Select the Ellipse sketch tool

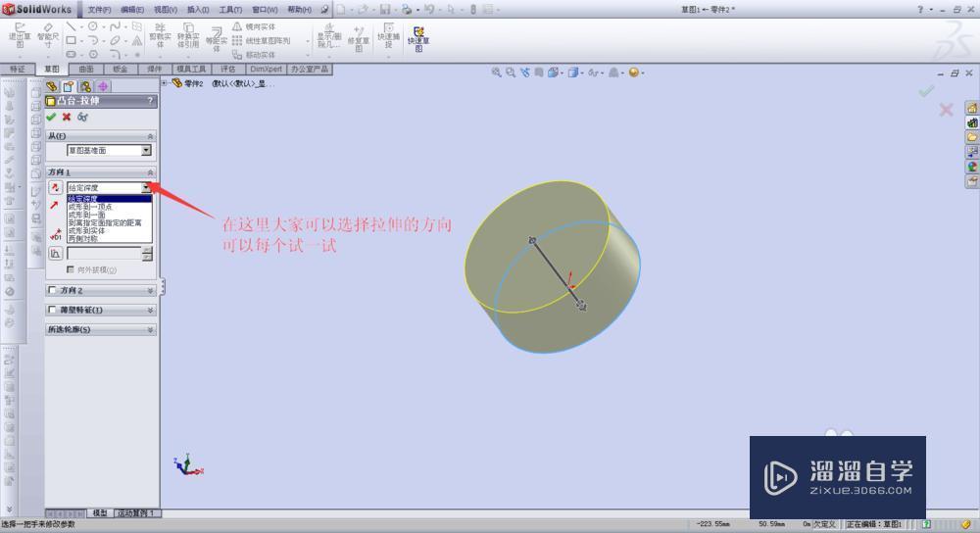(x=115, y=40)
